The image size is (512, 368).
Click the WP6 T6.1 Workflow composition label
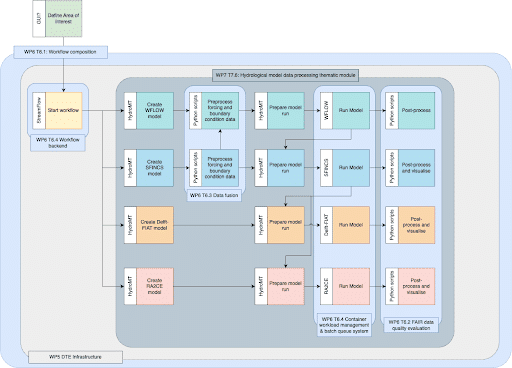click(60, 52)
